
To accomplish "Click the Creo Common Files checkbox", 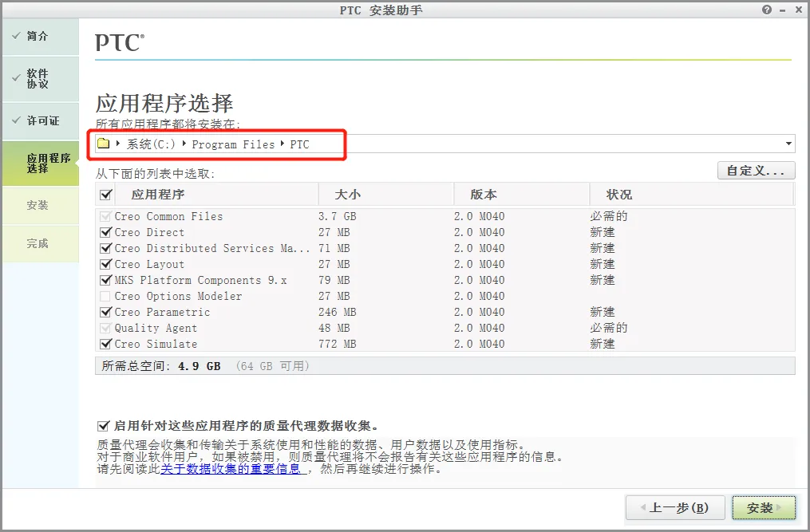I will (x=105, y=216).
